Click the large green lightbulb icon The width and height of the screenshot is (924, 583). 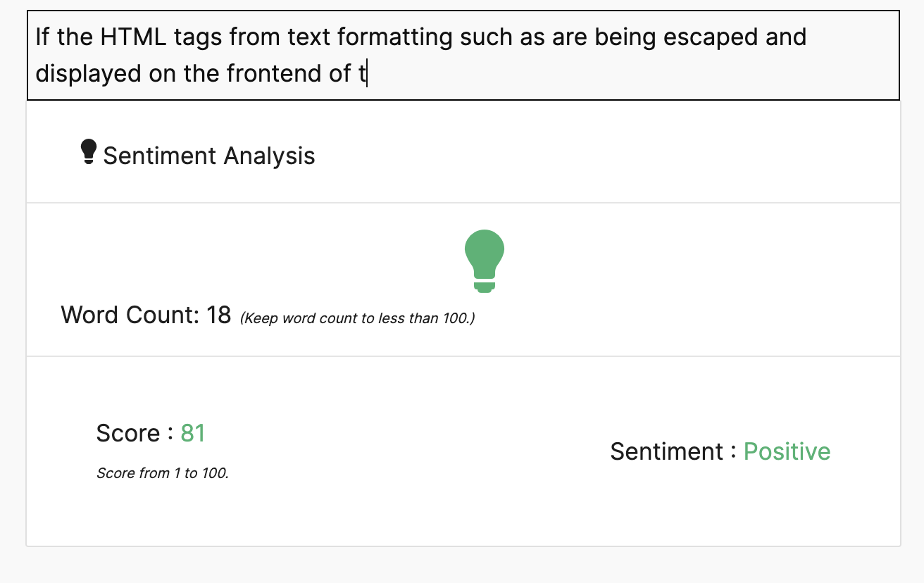[485, 261]
